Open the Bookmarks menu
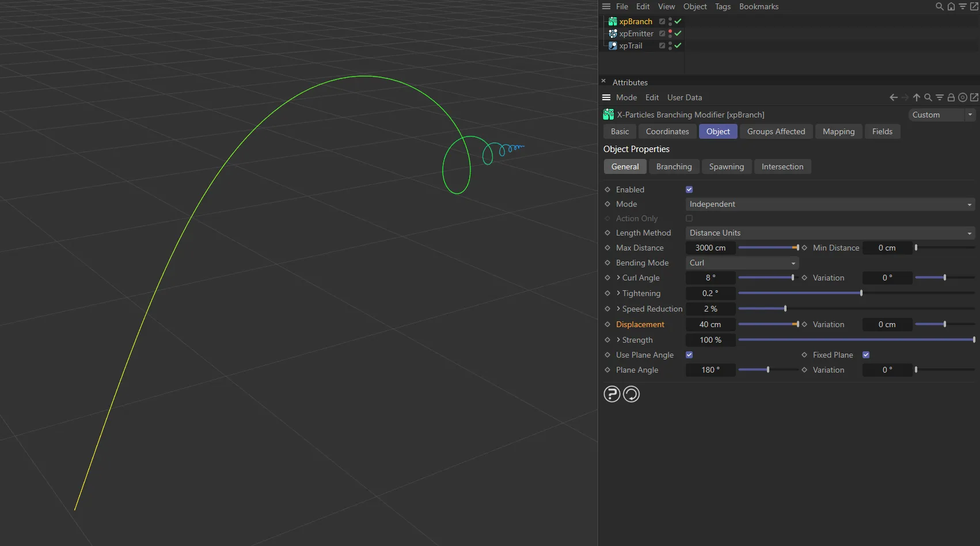The width and height of the screenshot is (980, 546). click(758, 6)
